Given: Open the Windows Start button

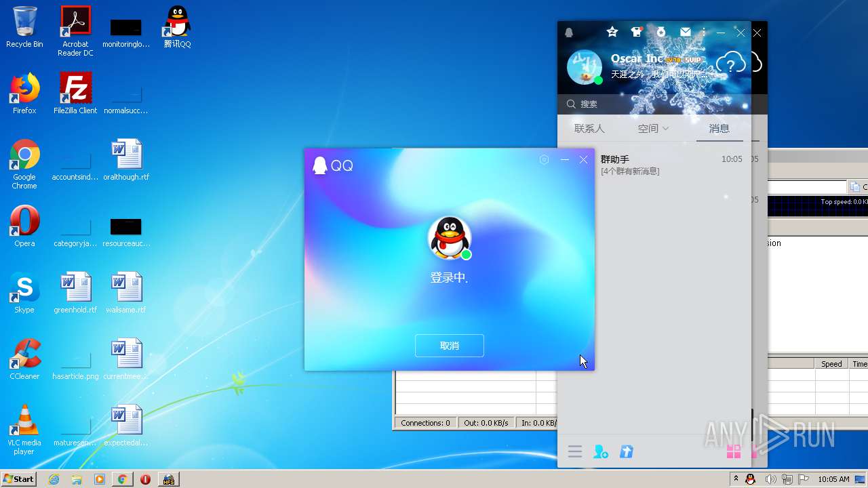Looking at the screenshot, I should click(18, 479).
